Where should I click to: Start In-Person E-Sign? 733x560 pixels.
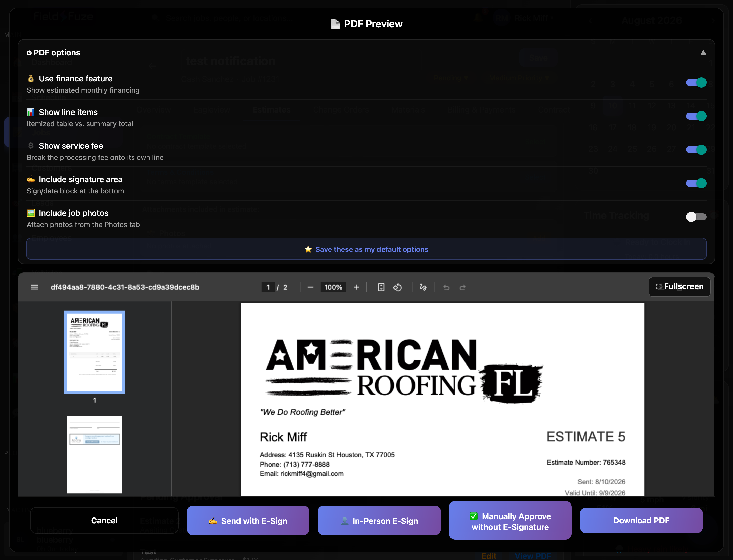[379, 520]
